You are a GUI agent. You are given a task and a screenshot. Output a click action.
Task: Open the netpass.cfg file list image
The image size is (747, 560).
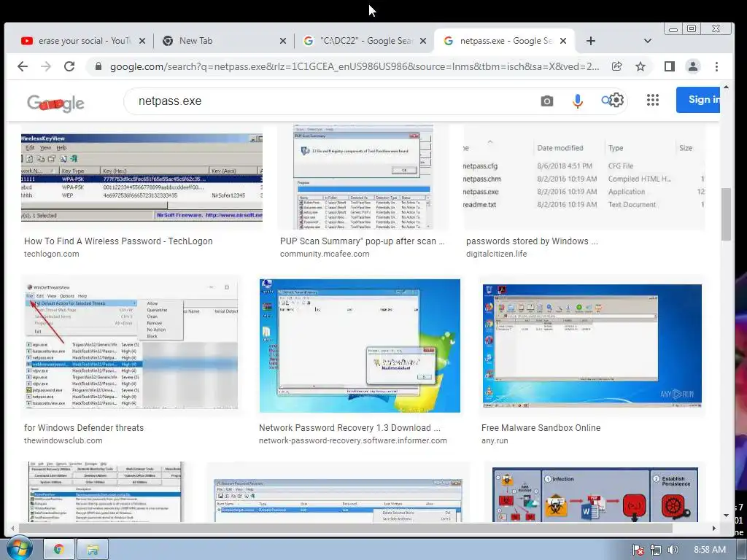pyautogui.click(x=584, y=177)
